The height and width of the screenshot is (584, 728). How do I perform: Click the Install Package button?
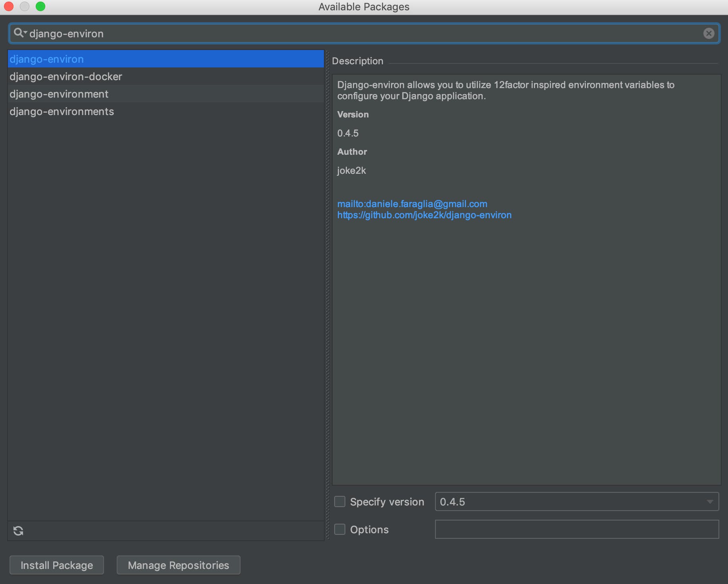(57, 565)
